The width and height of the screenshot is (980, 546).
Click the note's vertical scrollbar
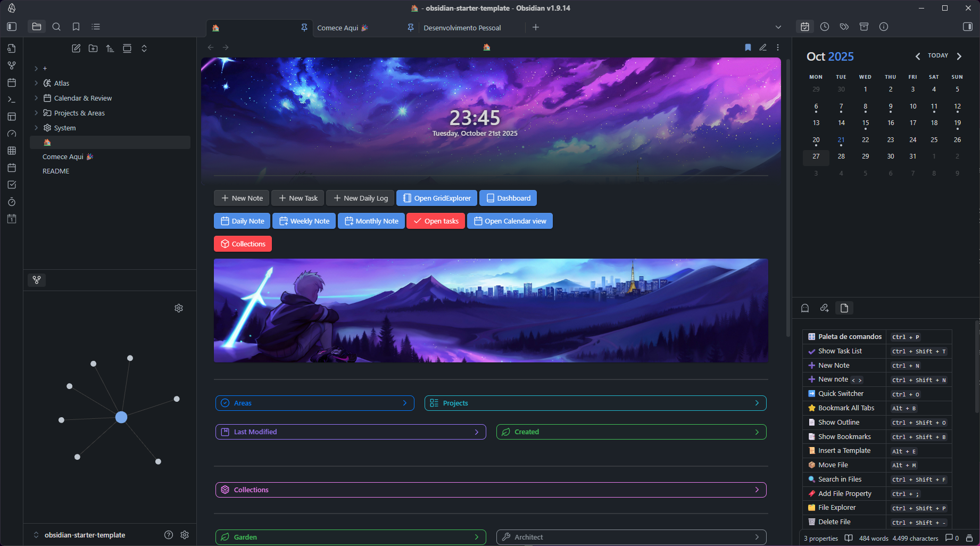tap(788, 199)
